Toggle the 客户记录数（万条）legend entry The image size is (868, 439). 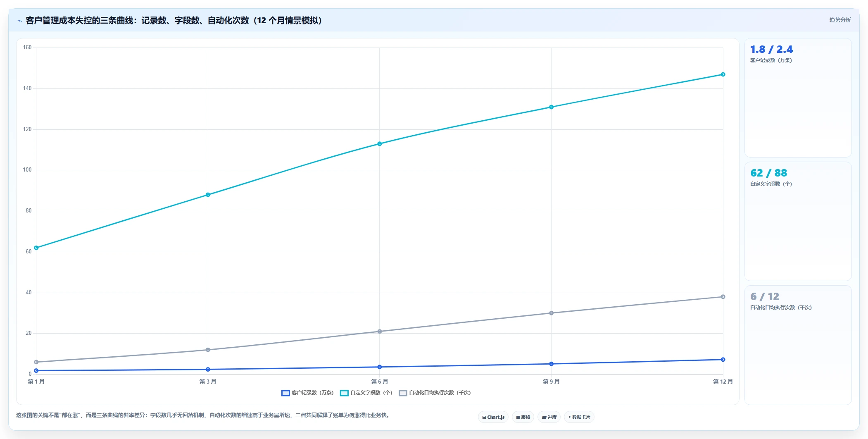click(x=307, y=393)
